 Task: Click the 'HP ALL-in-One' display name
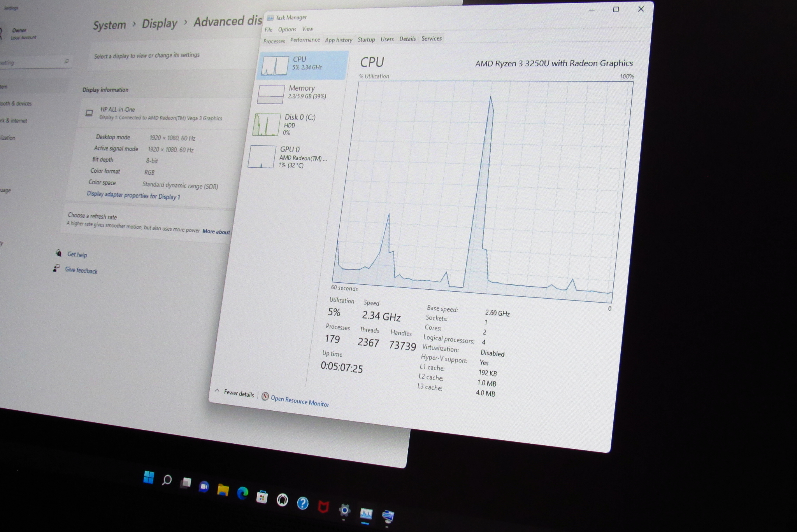pyautogui.click(x=118, y=110)
